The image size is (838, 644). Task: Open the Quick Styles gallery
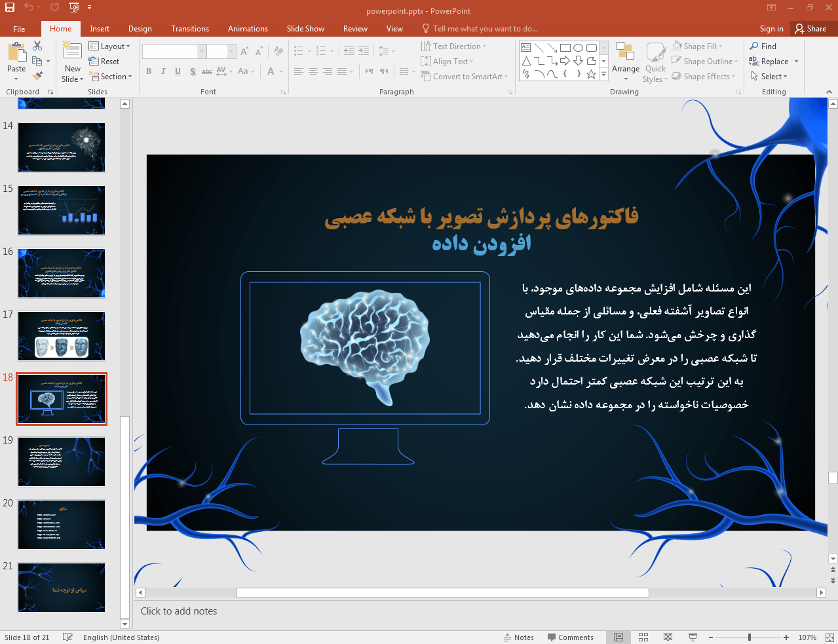pyautogui.click(x=655, y=62)
